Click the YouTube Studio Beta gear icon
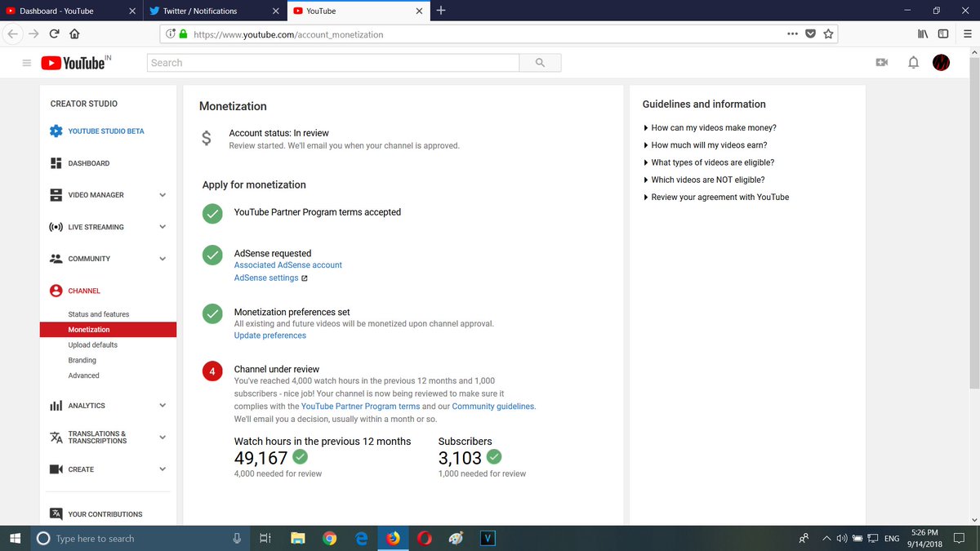This screenshot has width=980, height=551. (56, 131)
